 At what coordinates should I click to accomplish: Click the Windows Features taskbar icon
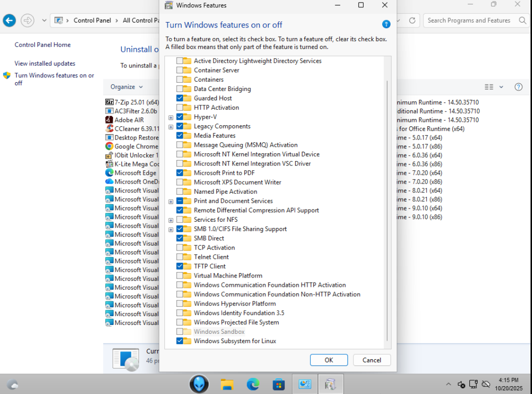[x=330, y=384]
